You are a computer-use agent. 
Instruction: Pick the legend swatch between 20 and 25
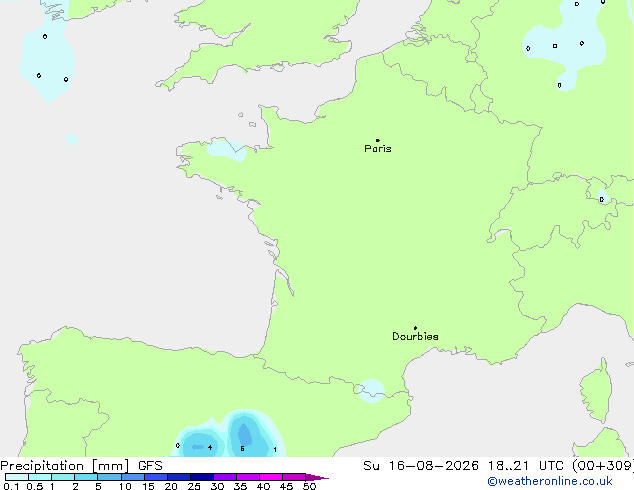pyautogui.click(x=179, y=477)
